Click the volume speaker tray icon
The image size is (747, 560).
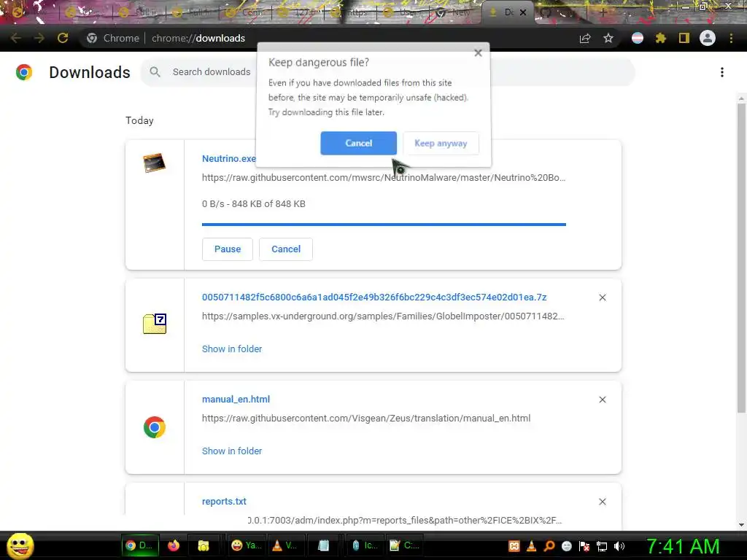(x=619, y=546)
